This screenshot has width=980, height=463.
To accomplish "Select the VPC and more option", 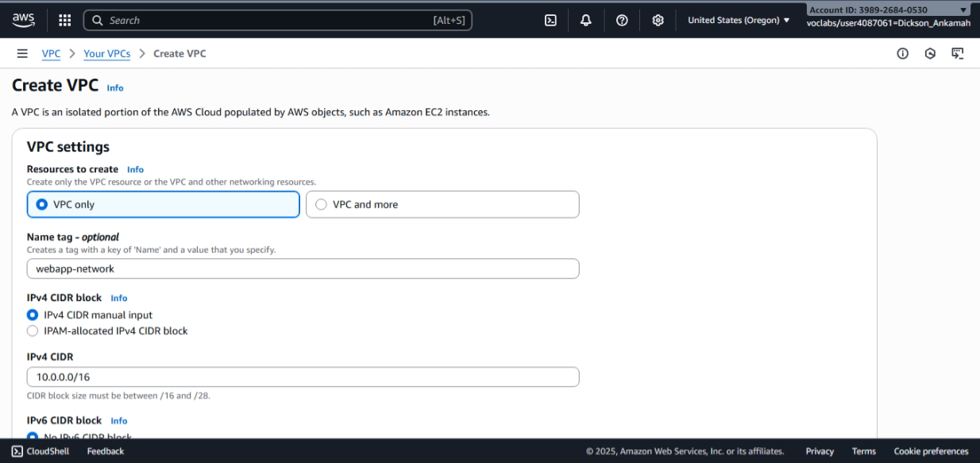I will (x=321, y=204).
